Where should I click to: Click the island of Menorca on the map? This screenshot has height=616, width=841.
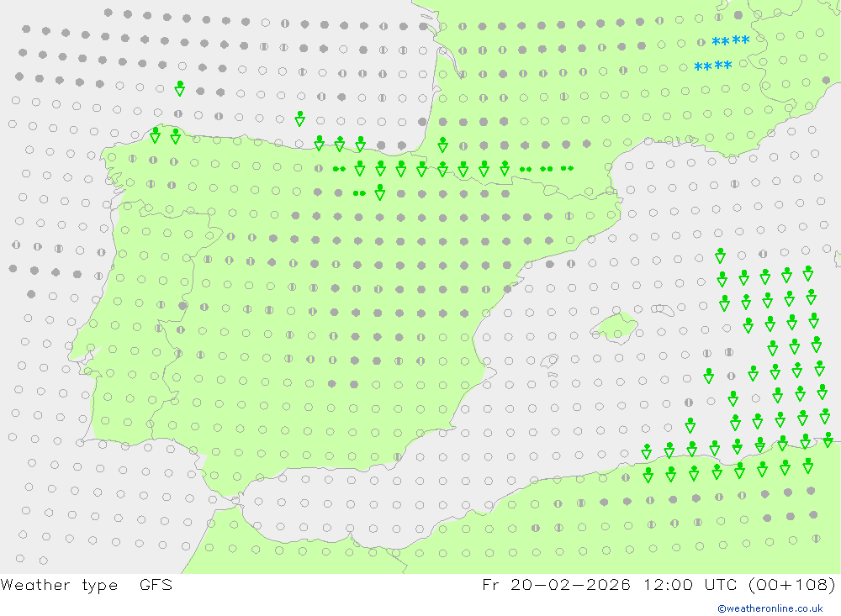click(x=663, y=309)
